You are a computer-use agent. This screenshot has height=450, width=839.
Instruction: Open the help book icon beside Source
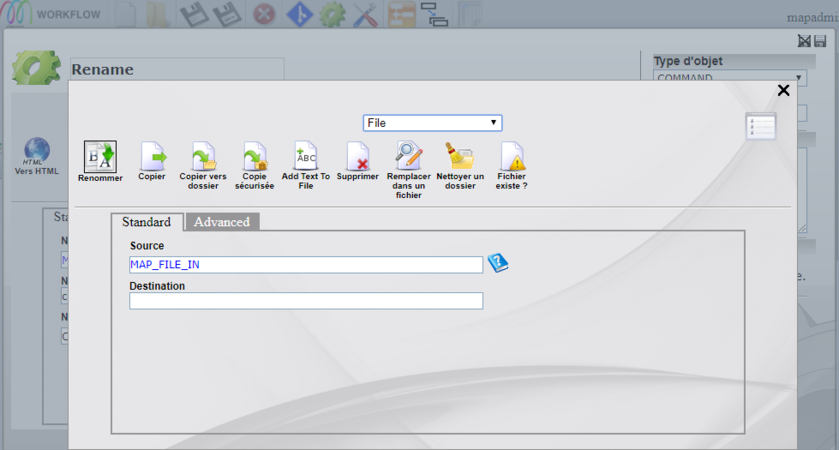click(x=497, y=263)
